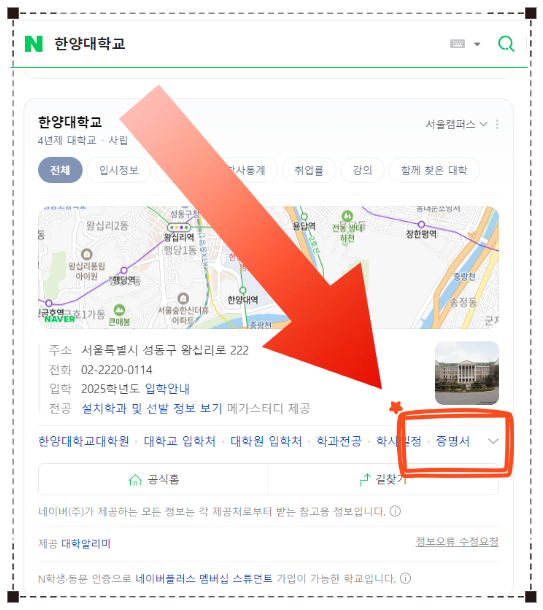Open 설치학과 및 선발 정보 보기 link

pos(152,408)
